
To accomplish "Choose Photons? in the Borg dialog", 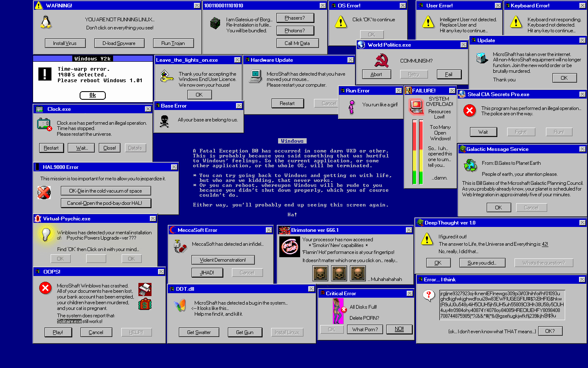I will click(x=295, y=31).
